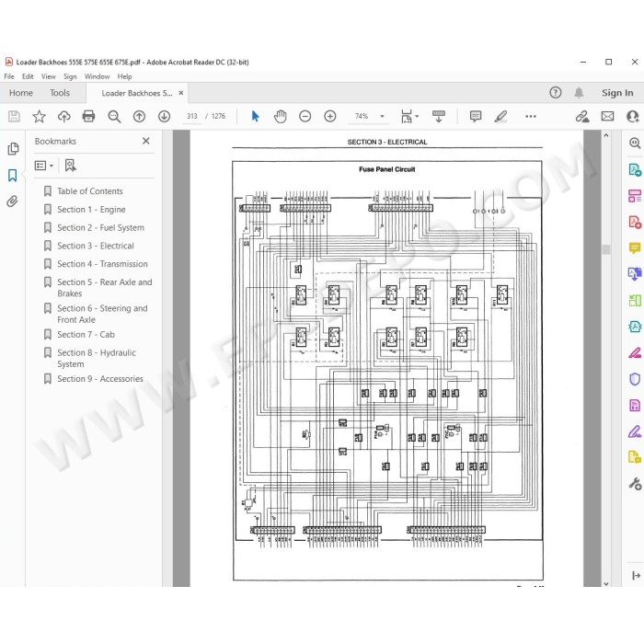
Task: Open the Protect shield tool in right pane
Action: [635, 379]
